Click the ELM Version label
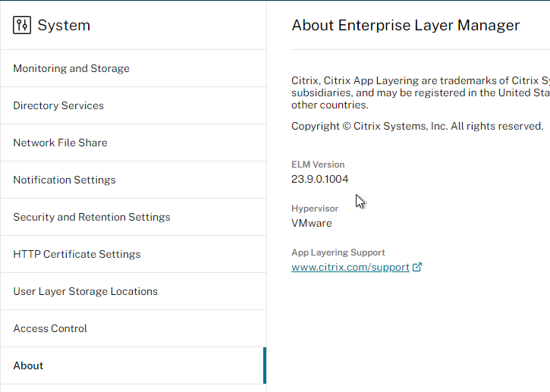 tap(318, 165)
